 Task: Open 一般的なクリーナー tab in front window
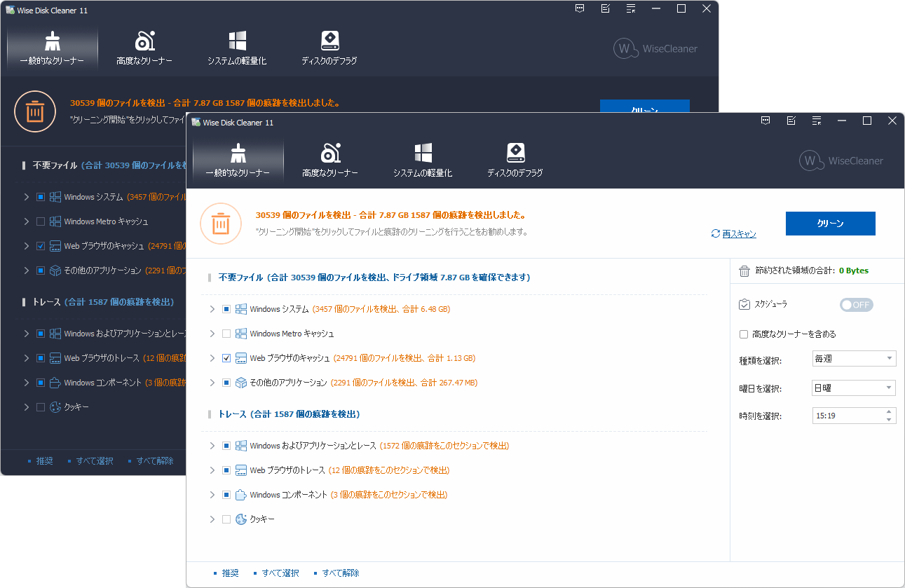click(238, 160)
